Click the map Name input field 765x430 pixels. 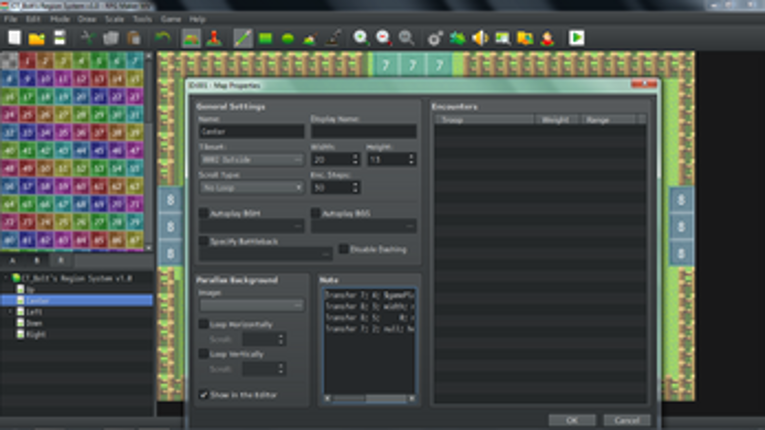[251, 131]
